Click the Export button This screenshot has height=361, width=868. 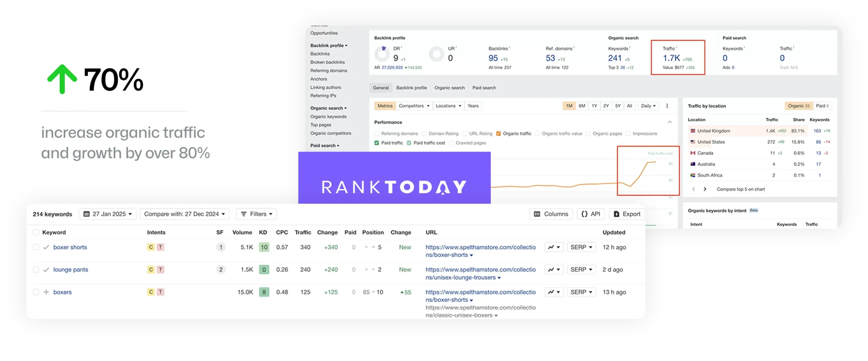tap(627, 214)
